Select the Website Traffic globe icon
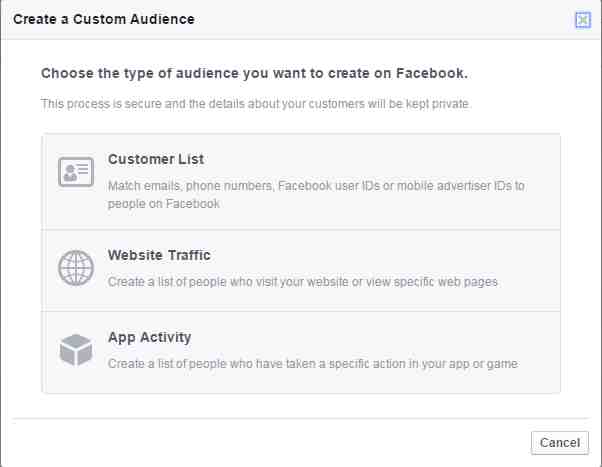The height and width of the screenshot is (467, 602). [76, 268]
